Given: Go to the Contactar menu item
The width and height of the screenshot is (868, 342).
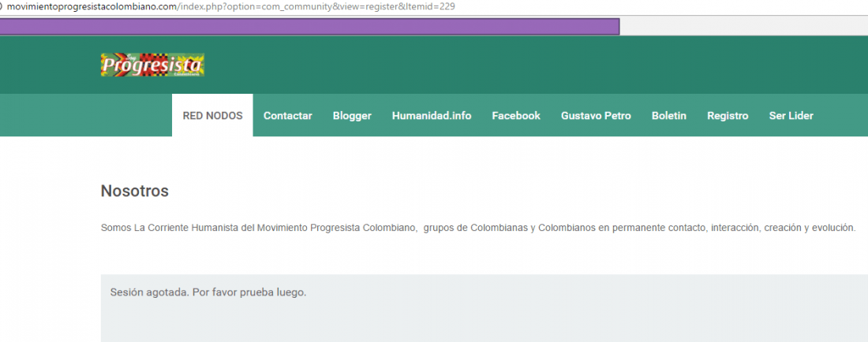Looking at the screenshot, I should coord(288,116).
